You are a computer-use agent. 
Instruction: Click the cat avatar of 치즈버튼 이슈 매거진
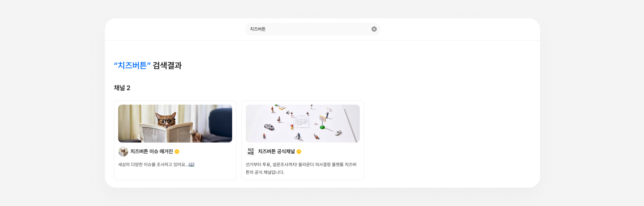click(123, 151)
